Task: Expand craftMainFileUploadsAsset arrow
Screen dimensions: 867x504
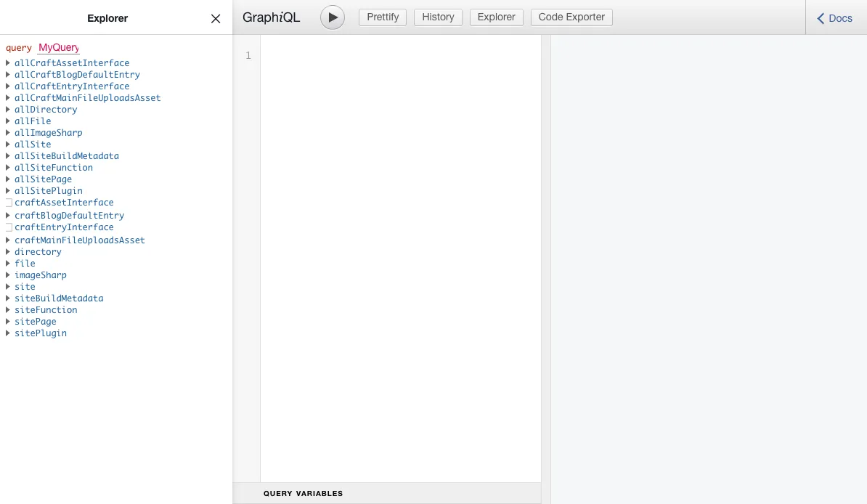Action: 8,240
